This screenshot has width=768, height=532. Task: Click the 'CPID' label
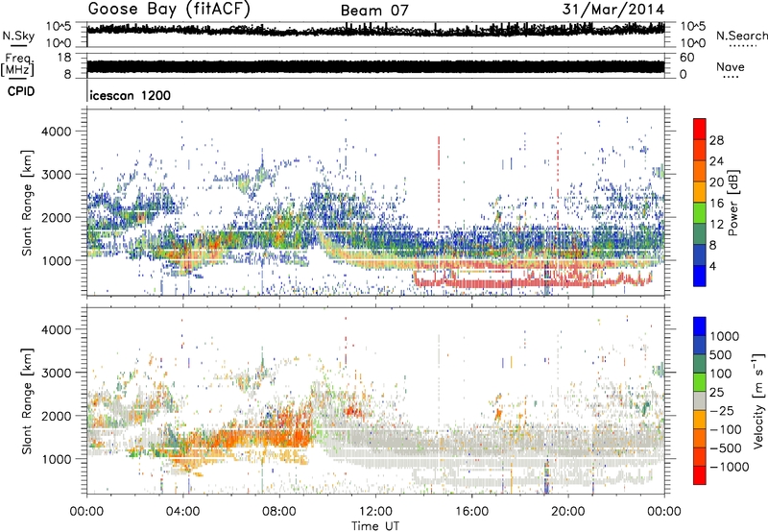pyautogui.click(x=21, y=91)
